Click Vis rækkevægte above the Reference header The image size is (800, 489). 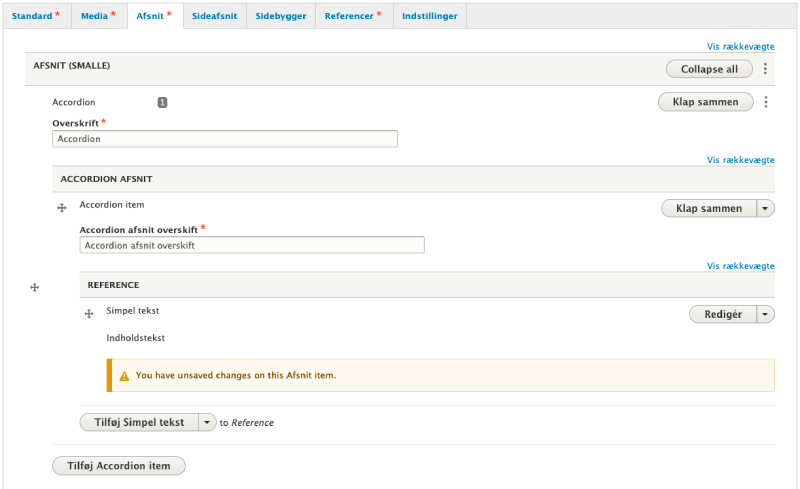tap(740, 266)
